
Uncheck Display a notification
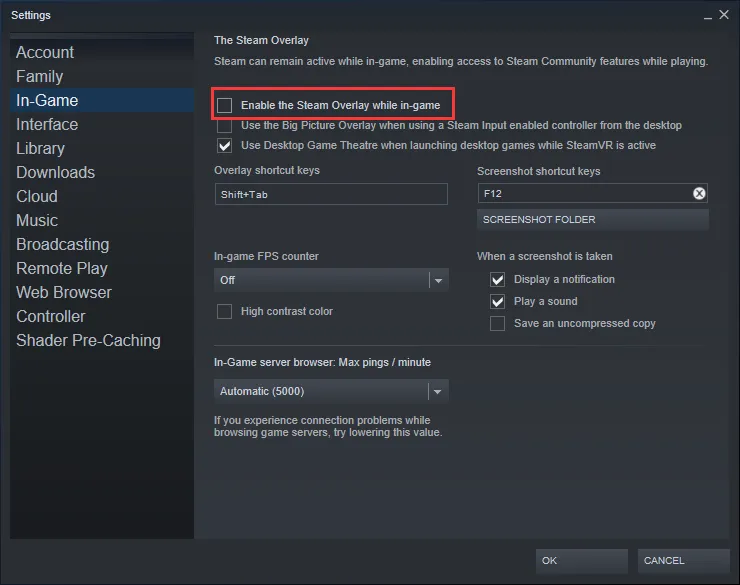[497, 279]
